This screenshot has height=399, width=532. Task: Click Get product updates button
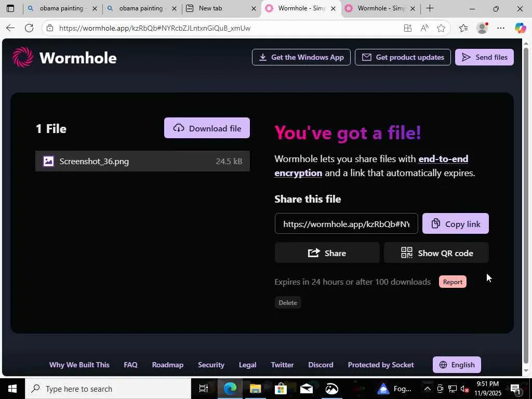coord(403,57)
